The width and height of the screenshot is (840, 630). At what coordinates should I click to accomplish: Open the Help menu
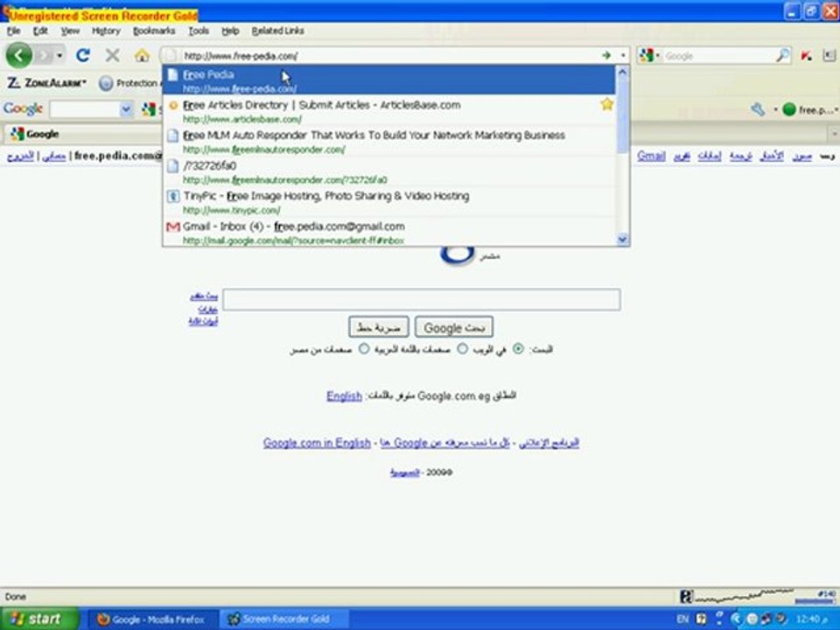click(x=230, y=31)
